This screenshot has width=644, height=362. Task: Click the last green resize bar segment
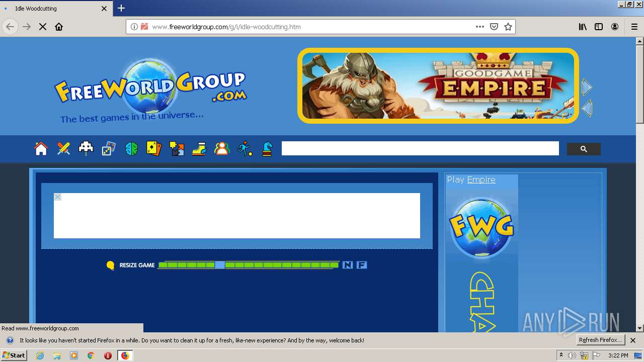pos(334,265)
